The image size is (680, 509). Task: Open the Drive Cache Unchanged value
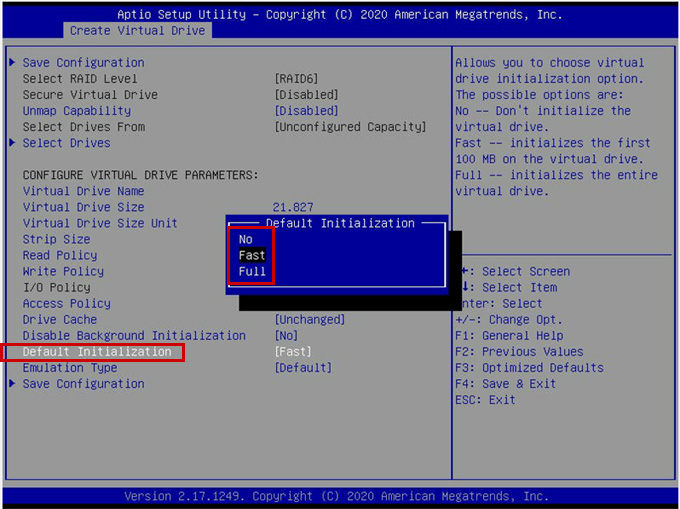pos(309,320)
